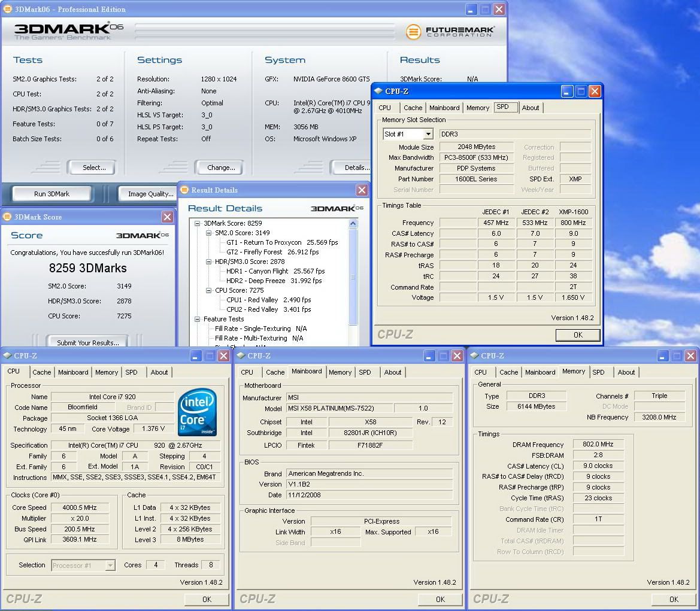Click the 8259 3DMarks score text
This screenshot has width=700, height=611.
coord(88,267)
